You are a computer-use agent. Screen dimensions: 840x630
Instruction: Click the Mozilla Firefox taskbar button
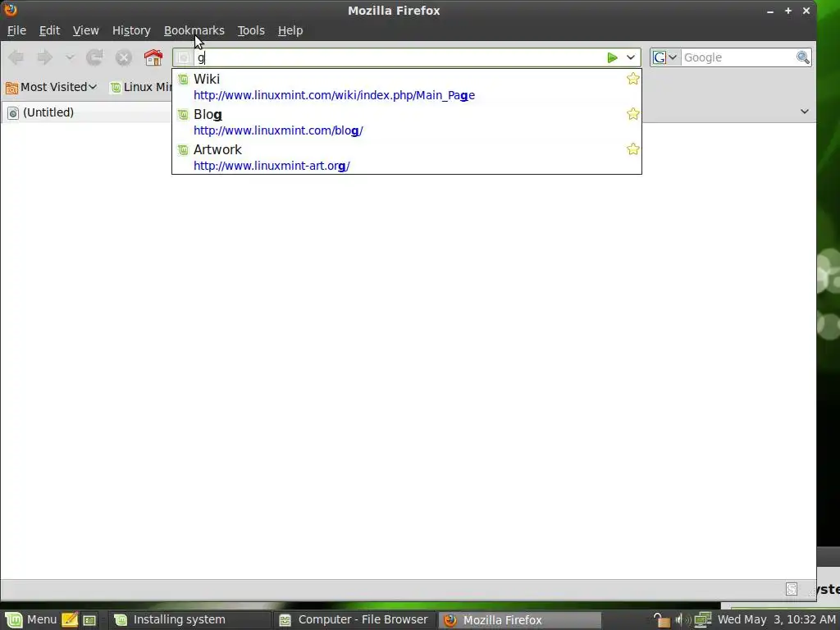pos(519,620)
